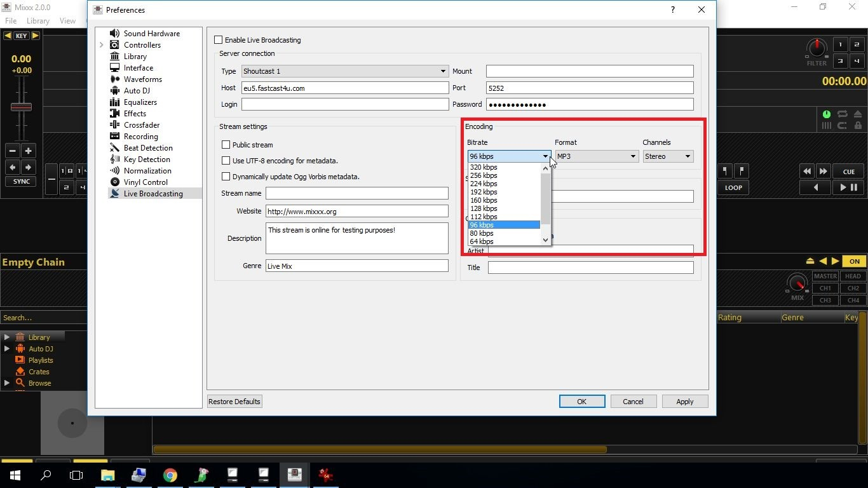Open the Bitrate combo box
The height and width of the screenshot is (488, 868).
click(509, 156)
